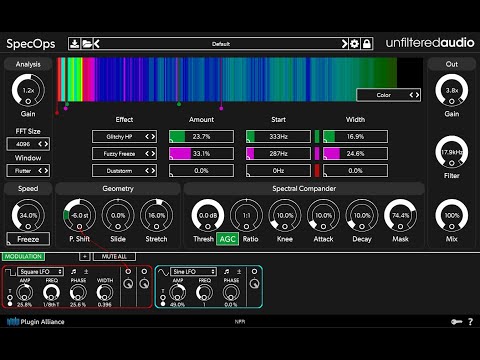Viewport: 480px width, 360px height.
Task: Toggle tempo sync note icon on Sine LFO
Action: pos(227,272)
